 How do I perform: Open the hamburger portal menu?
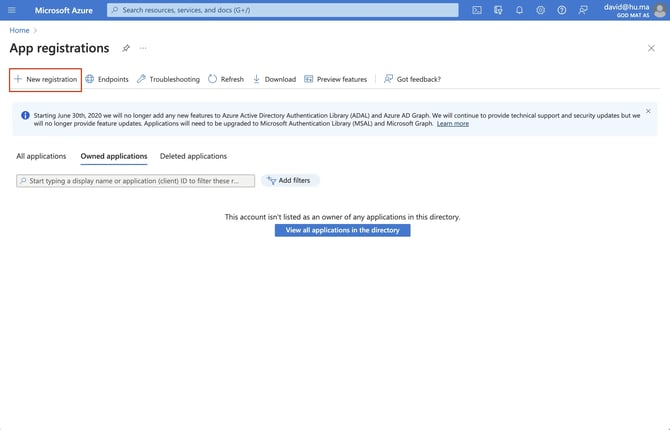click(x=12, y=10)
